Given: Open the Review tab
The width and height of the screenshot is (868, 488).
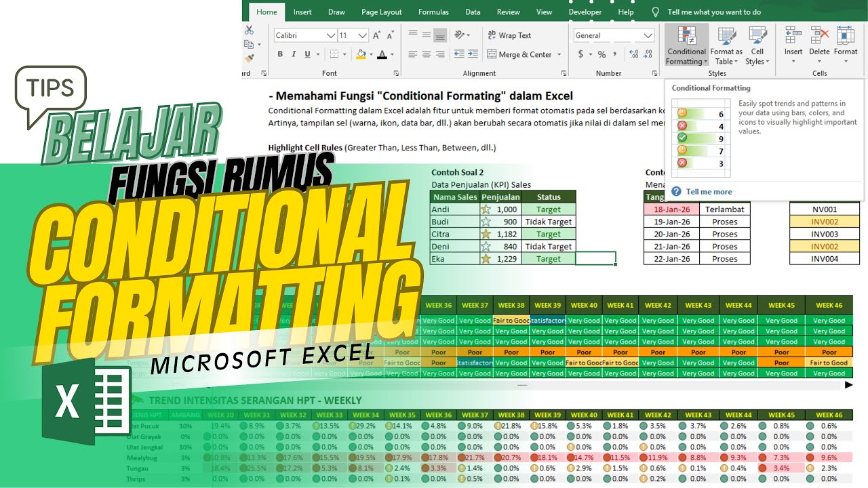Looking at the screenshot, I should pyautogui.click(x=508, y=12).
